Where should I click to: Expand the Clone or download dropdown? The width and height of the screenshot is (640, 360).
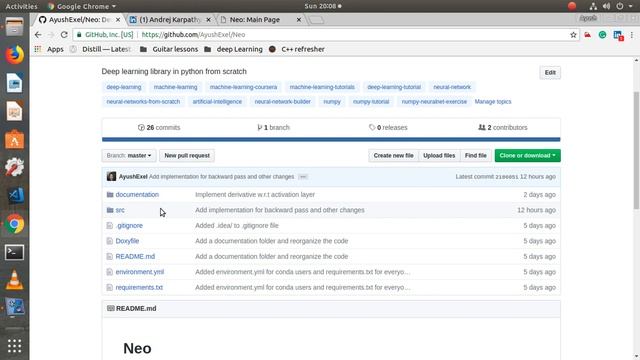(x=527, y=156)
